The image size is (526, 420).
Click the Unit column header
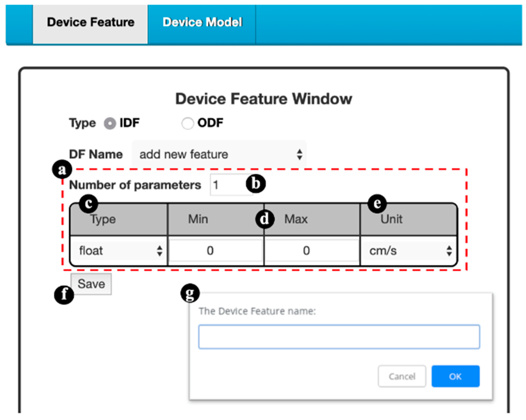pyautogui.click(x=391, y=219)
